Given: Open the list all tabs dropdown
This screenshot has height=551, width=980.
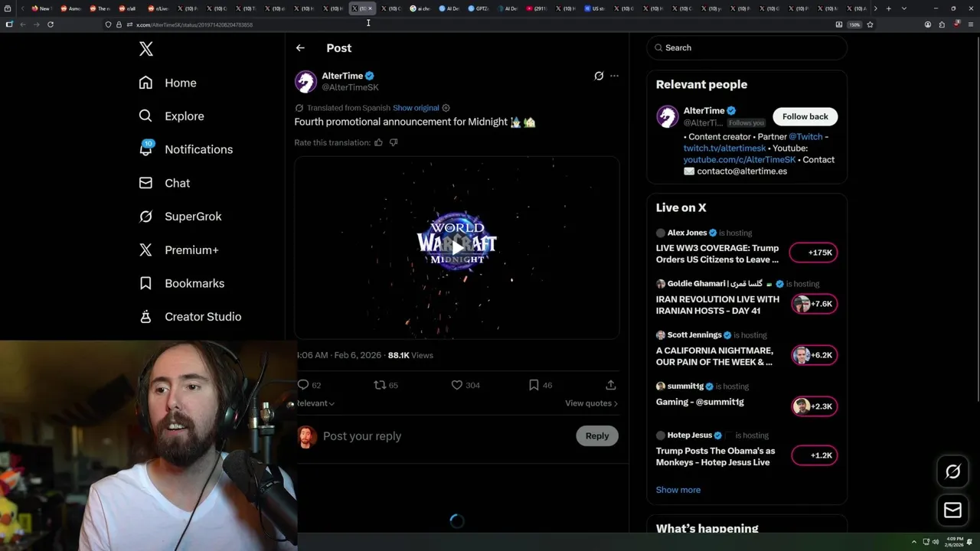Looking at the screenshot, I should click(x=904, y=8).
